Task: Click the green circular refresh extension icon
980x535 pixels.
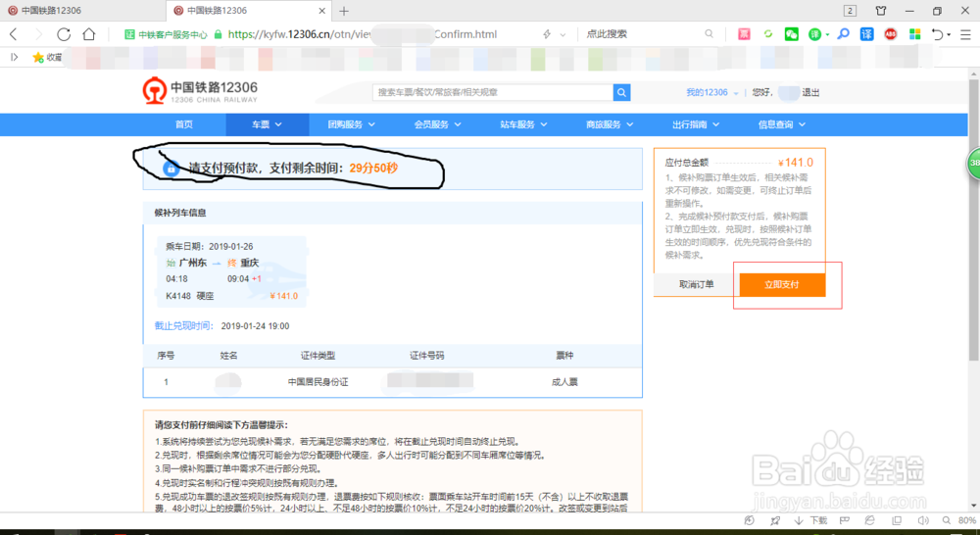Action: coord(768,34)
